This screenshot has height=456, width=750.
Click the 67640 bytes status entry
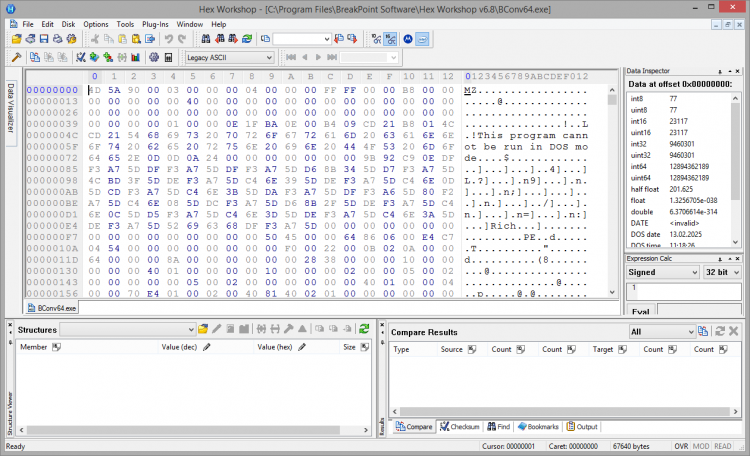pos(631,446)
